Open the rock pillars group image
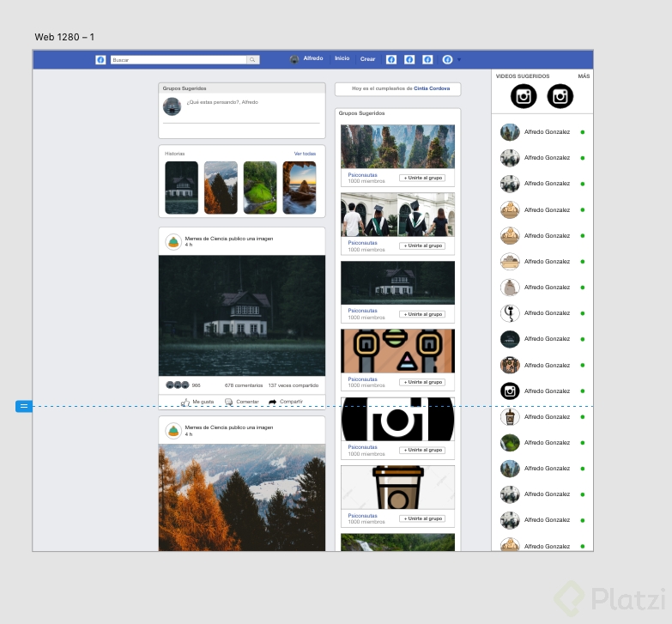The height and width of the screenshot is (624, 672). point(397,146)
